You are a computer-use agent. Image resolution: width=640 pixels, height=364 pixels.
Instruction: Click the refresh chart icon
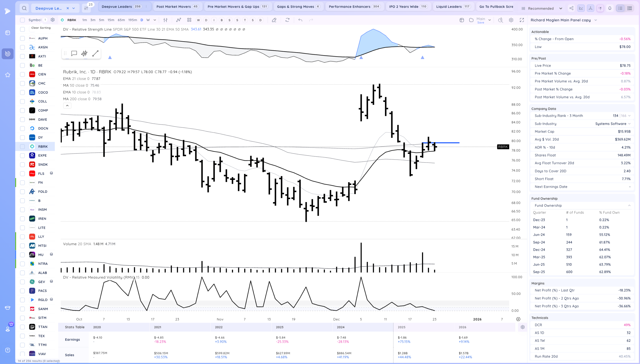pos(287,20)
